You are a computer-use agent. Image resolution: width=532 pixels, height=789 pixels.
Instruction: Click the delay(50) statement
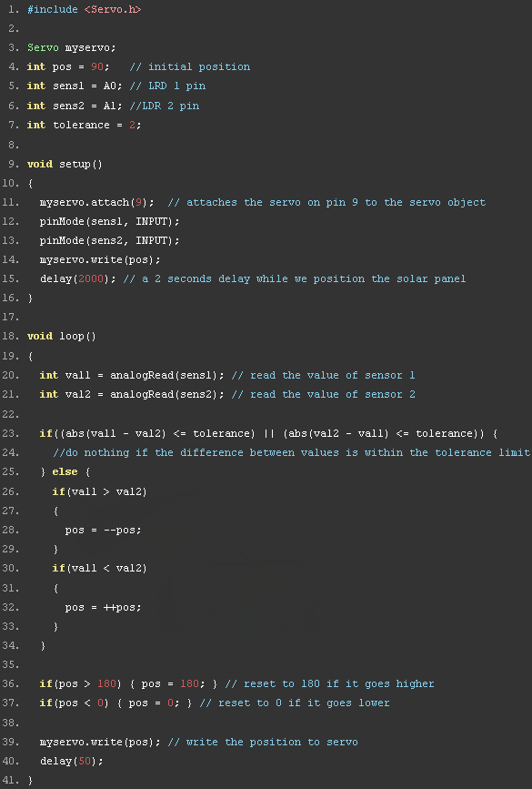tap(72, 761)
